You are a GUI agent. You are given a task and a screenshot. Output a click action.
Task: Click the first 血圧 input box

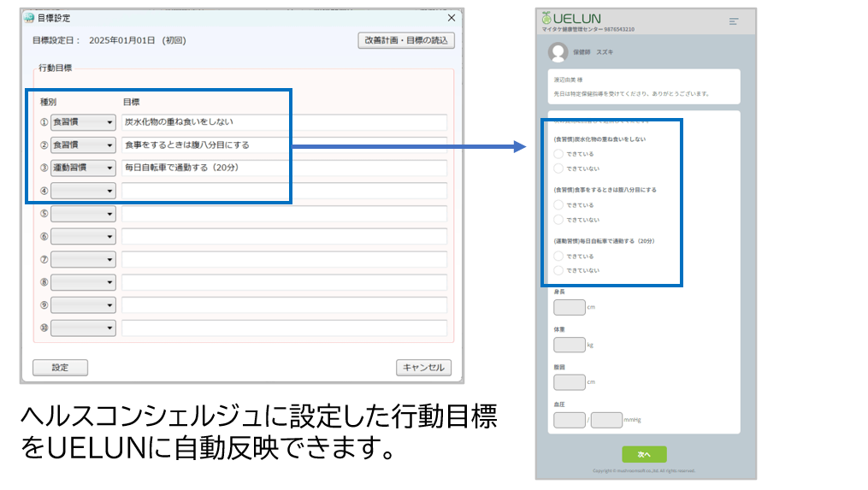[569, 420]
